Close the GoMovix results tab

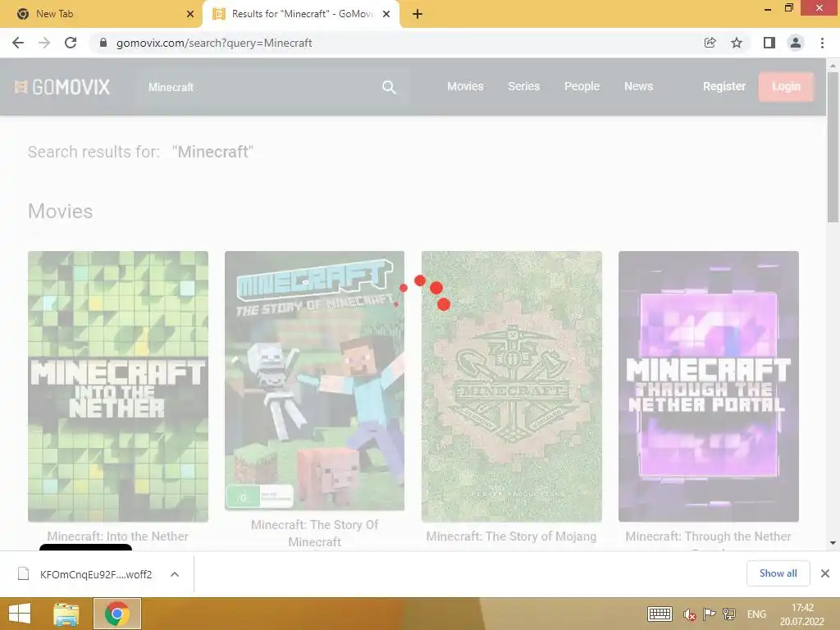[x=386, y=14]
